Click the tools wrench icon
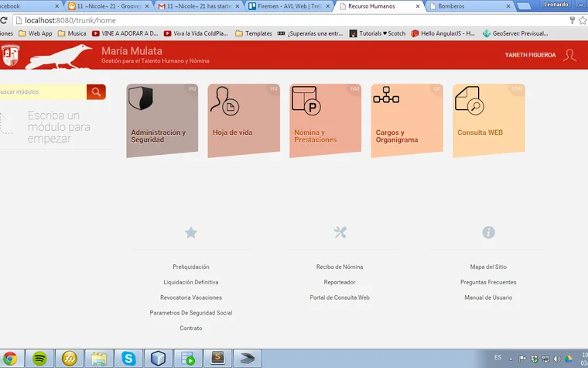The width and height of the screenshot is (588, 368). (340, 232)
